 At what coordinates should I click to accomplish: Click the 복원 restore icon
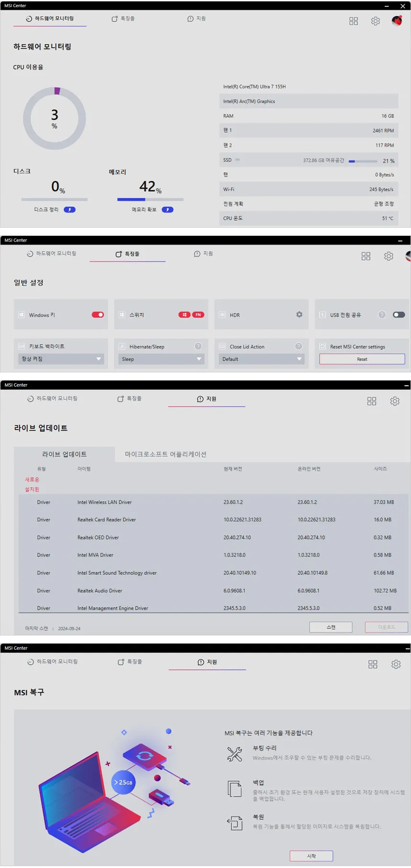[x=235, y=823]
